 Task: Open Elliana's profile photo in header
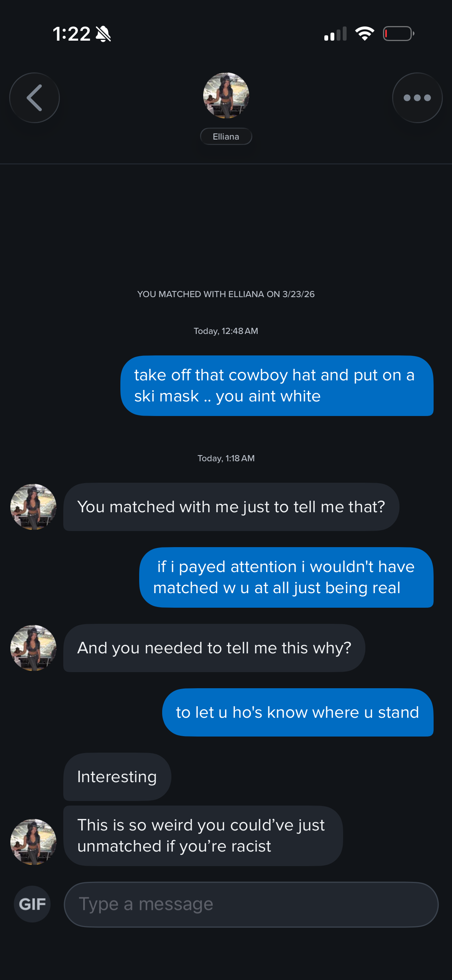[x=226, y=95]
